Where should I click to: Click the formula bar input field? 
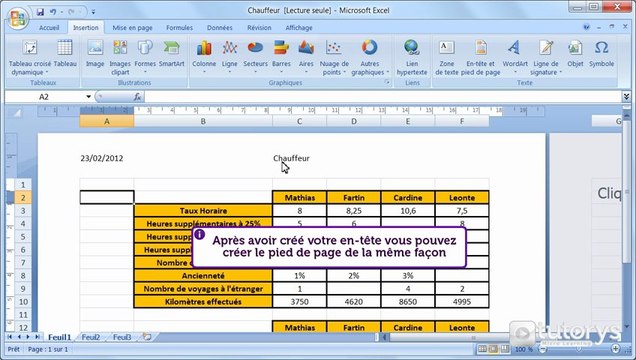click(x=382, y=97)
